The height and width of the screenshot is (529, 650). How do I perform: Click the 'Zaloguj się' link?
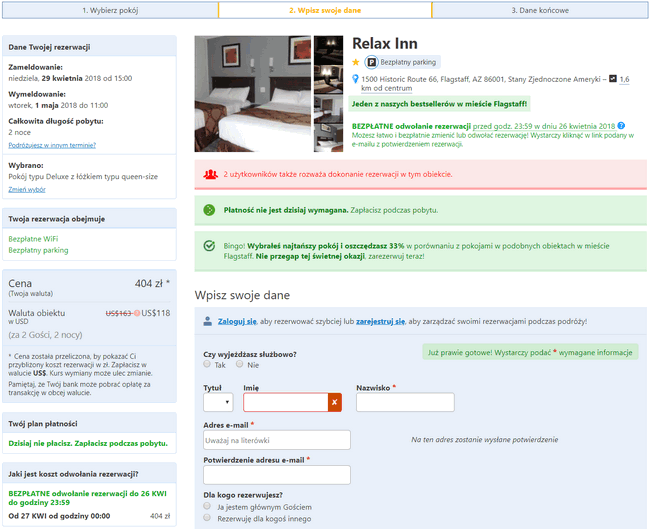[237, 321]
